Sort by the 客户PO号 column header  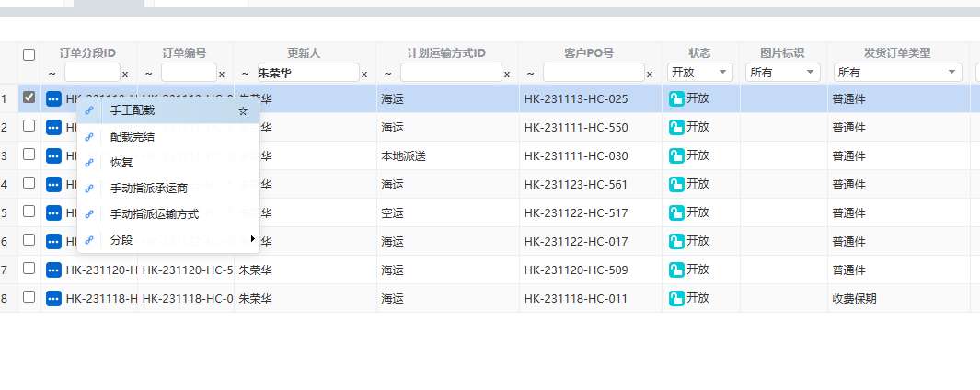pyautogui.click(x=588, y=53)
